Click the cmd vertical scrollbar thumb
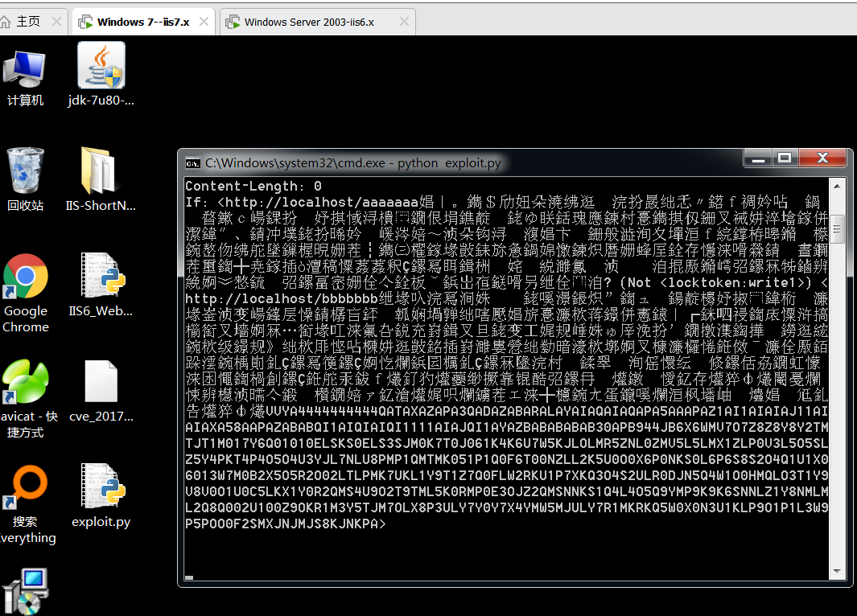The width and height of the screenshot is (857, 616). (837, 229)
